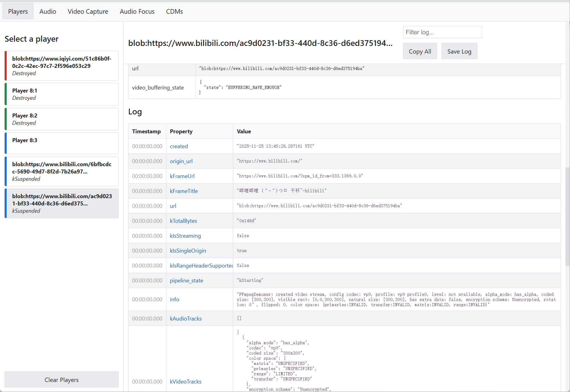This screenshot has width=570, height=392.
Task: Click the kTotalBytes property link
Action: pos(183,221)
